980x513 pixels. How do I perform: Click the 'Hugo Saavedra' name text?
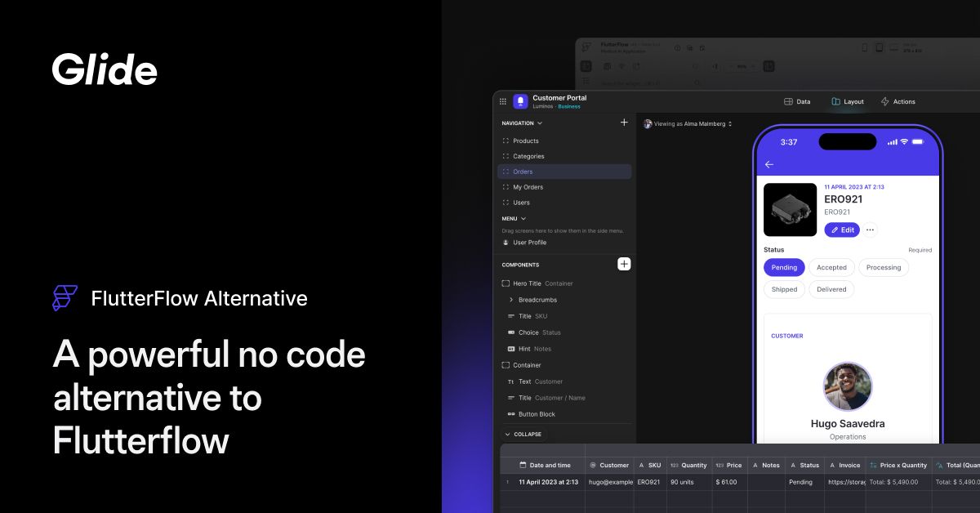tap(848, 424)
